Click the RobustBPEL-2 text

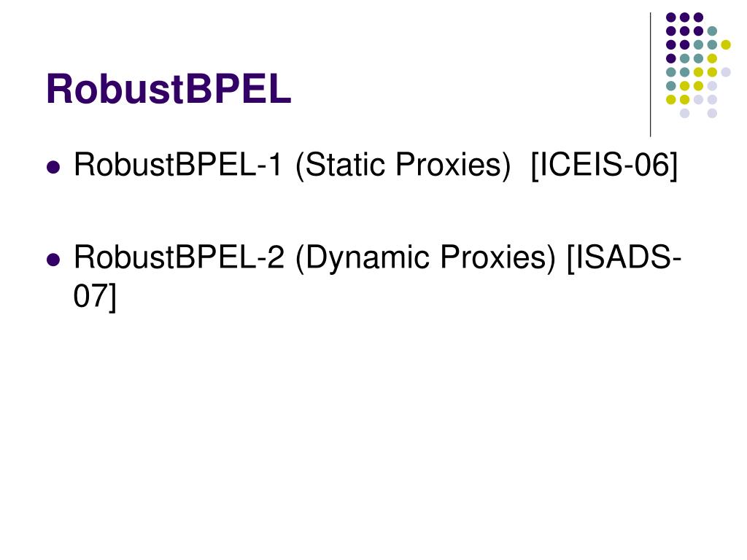(179, 257)
